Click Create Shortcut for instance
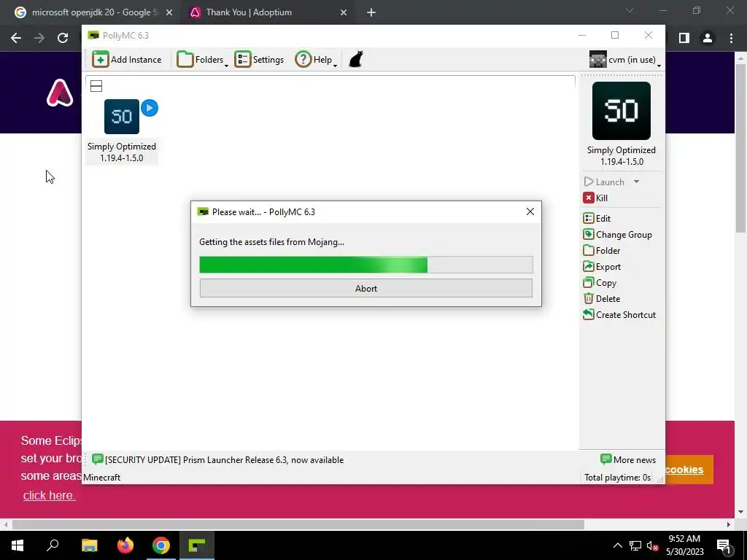 [619, 315]
